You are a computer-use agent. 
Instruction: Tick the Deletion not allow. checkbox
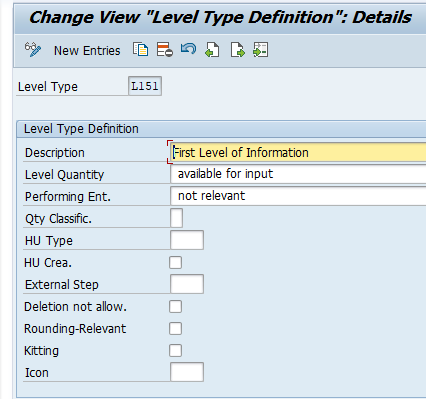175,307
